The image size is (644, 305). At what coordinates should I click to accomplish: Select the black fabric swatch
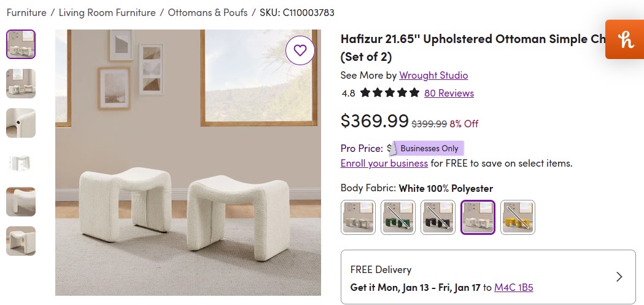pos(438,217)
